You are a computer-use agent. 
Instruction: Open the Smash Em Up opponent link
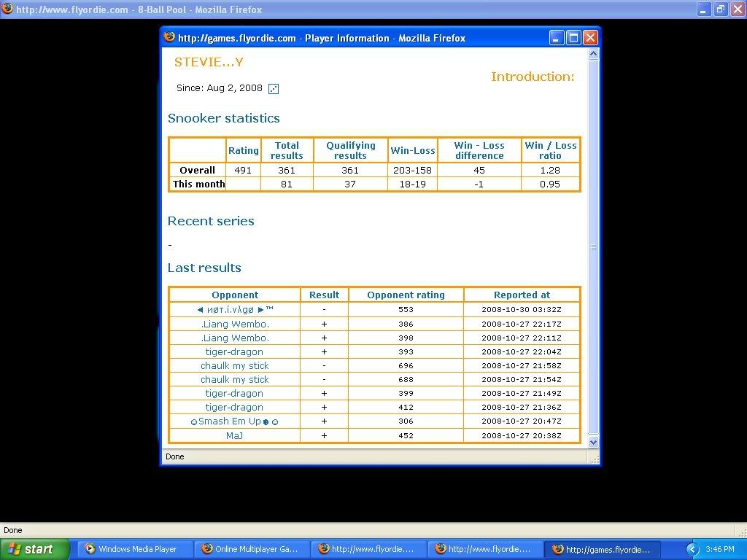(234, 421)
